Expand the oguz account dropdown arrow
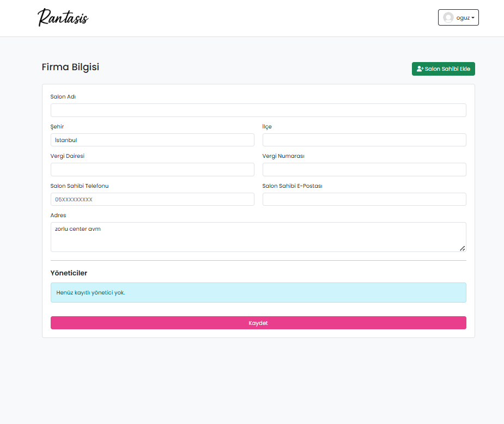This screenshot has height=424, width=504. coord(472,18)
